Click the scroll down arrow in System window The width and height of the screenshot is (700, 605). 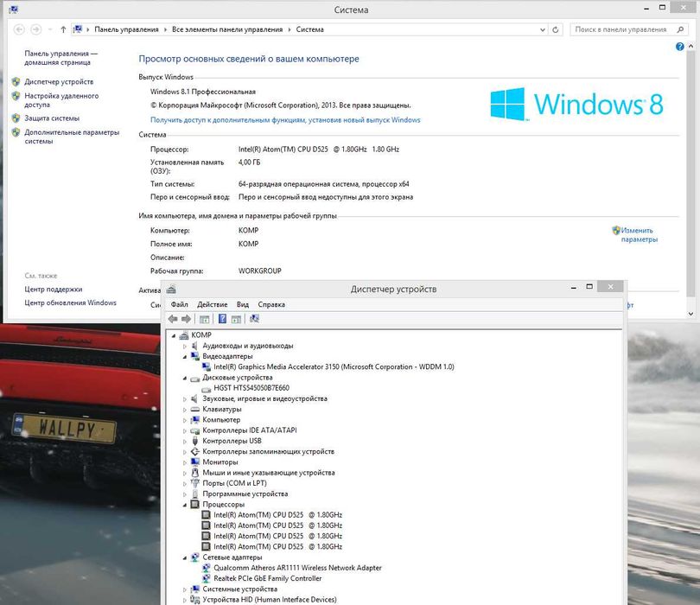pos(690,314)
